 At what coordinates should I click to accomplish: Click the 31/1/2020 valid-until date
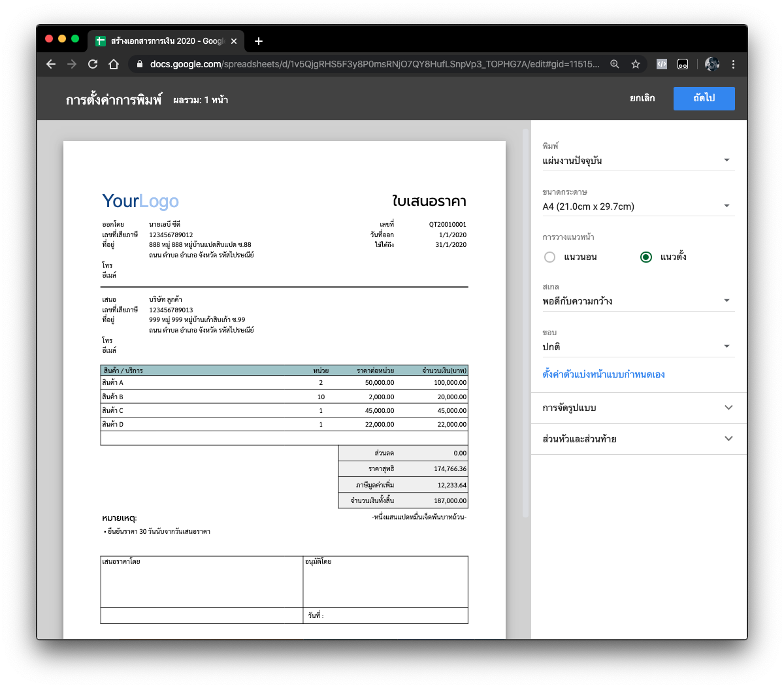451,244
